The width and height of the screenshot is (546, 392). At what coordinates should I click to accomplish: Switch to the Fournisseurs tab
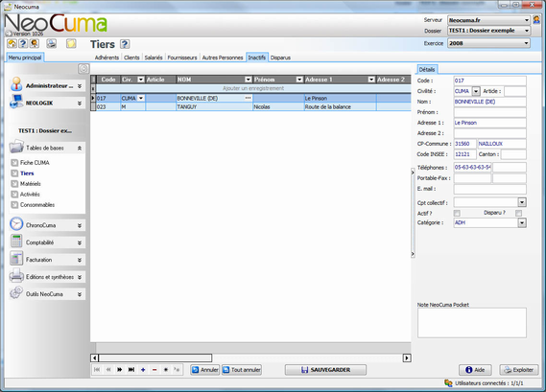[x=182, y=58]
